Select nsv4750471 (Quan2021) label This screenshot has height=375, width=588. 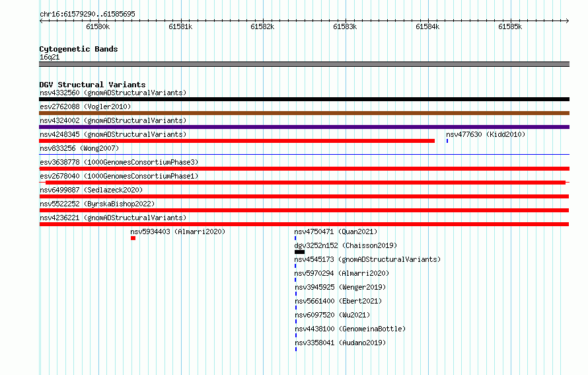tap(336, 231)
